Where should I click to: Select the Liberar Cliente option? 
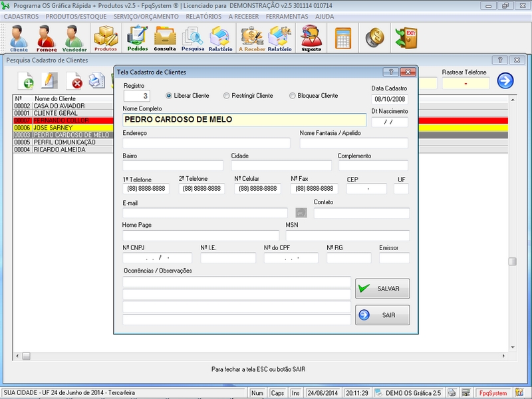tap(169, 96)
